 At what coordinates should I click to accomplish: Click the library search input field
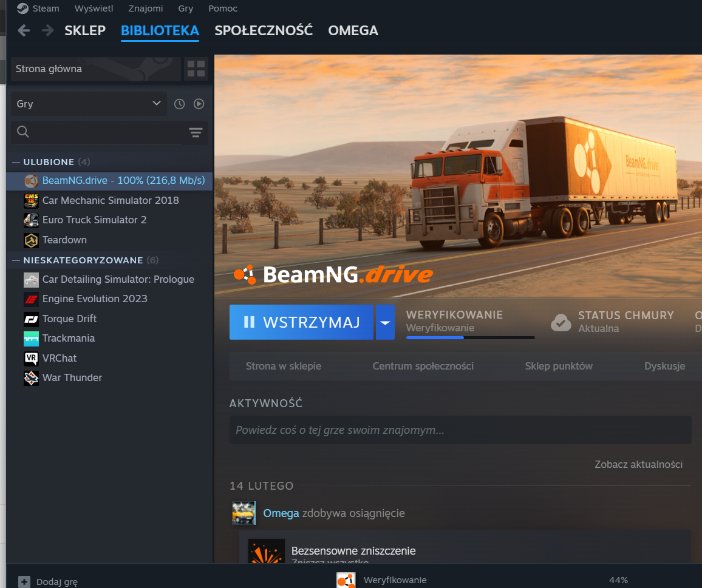106,132
